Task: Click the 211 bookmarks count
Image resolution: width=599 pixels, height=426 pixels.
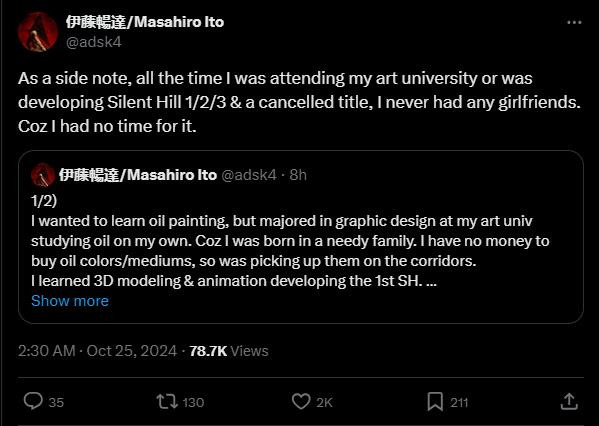Action: coord(459,402)
